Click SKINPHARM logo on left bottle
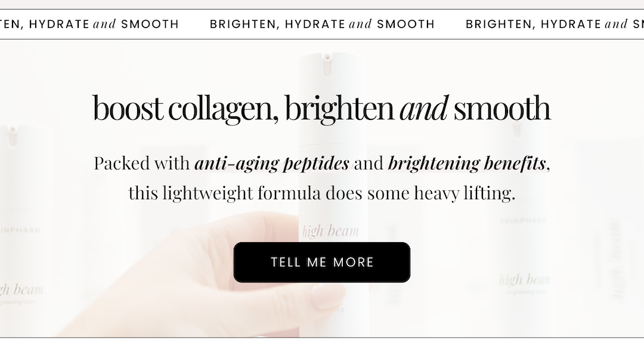This screenshot has height=346, width=644. [x=20, y=230]
